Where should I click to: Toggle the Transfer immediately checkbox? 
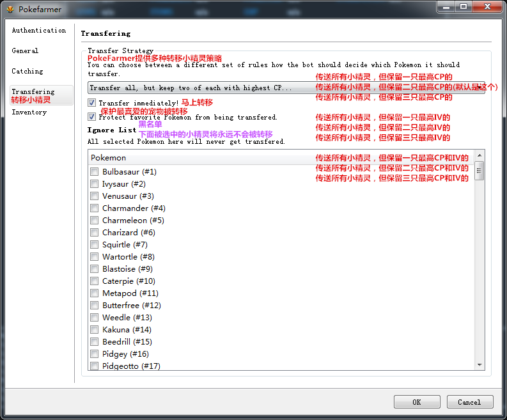(92, 103)
